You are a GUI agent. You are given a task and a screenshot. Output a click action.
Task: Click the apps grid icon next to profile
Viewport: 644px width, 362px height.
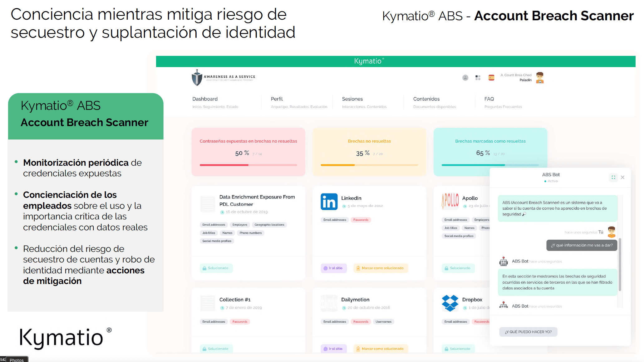(x=478, y=77)
